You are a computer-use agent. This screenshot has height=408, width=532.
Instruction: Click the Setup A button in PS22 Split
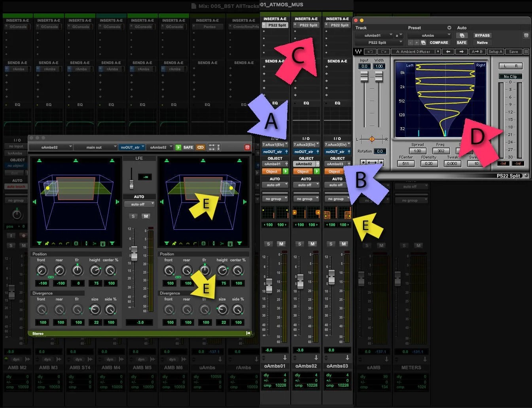495,51
